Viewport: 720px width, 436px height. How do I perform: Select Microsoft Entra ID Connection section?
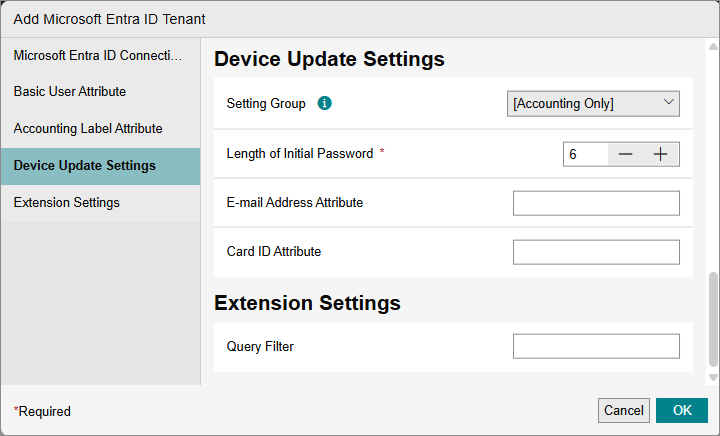point(101,56)
